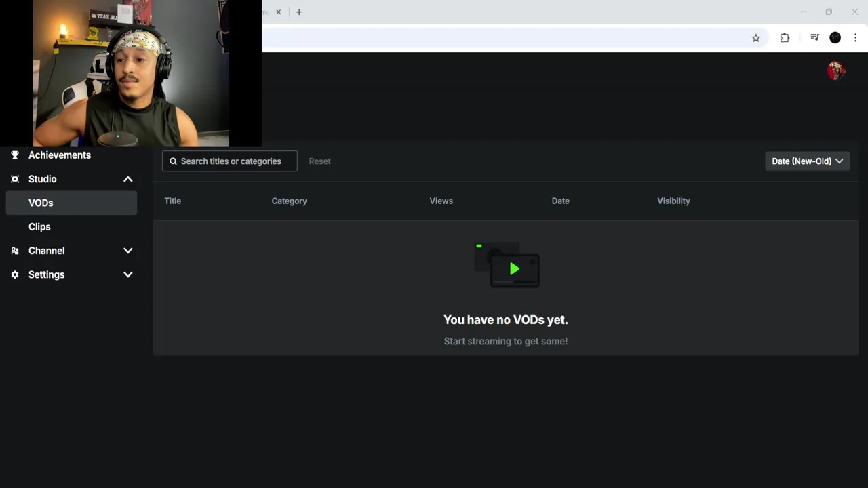868x488 pixels.
Task: Click the search magnifier icon
Action: (x=173, y=161)
